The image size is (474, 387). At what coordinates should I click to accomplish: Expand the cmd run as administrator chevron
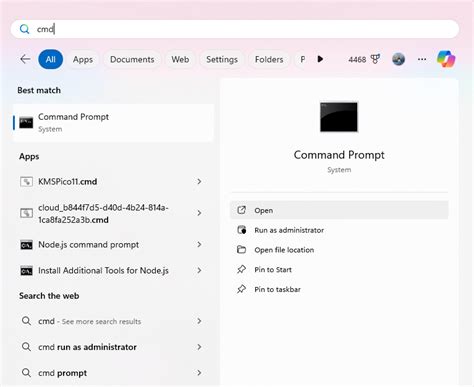199,347
